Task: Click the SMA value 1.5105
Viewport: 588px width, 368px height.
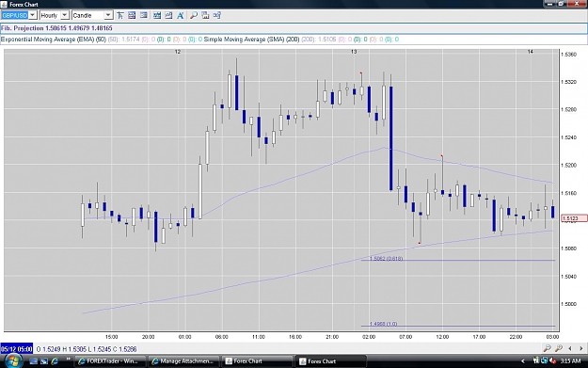Action: pyautogui.click(x=327, y=39)
